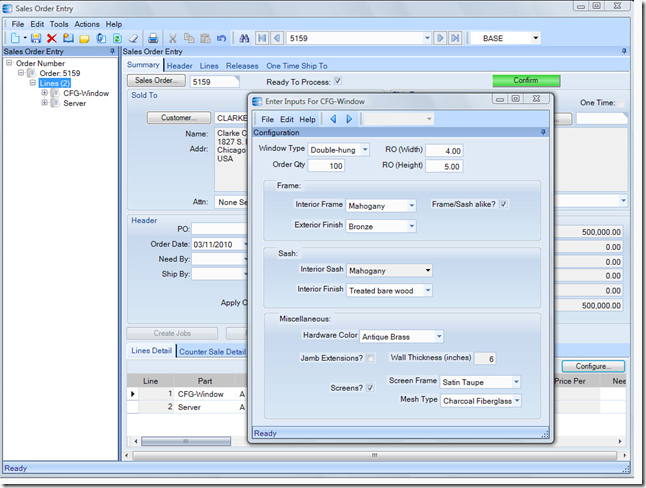
Task: Click the New document icon
Action: pos(13,38)
